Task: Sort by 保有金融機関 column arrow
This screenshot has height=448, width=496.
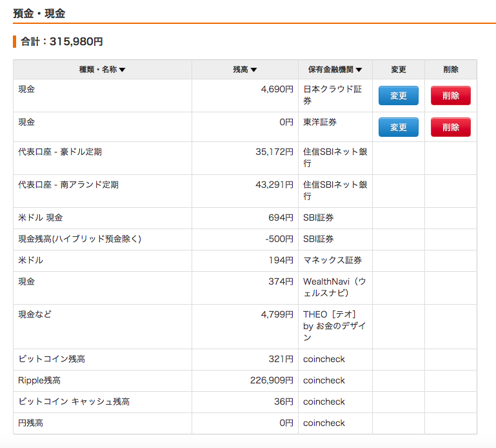Action: 359,70
